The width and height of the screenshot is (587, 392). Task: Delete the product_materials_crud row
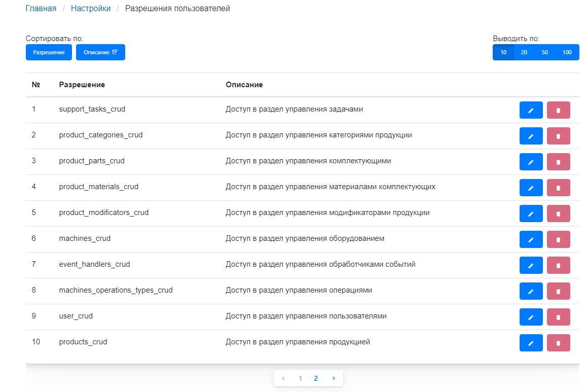pos(558,188)
